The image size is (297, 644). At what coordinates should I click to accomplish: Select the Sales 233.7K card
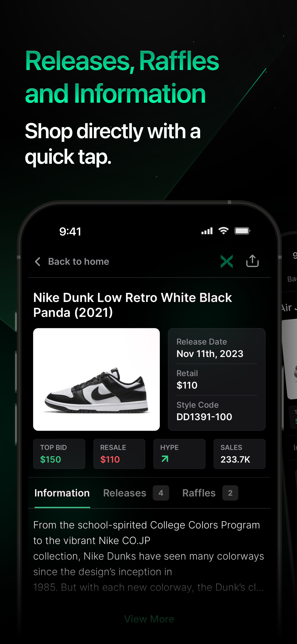[239, 454]
